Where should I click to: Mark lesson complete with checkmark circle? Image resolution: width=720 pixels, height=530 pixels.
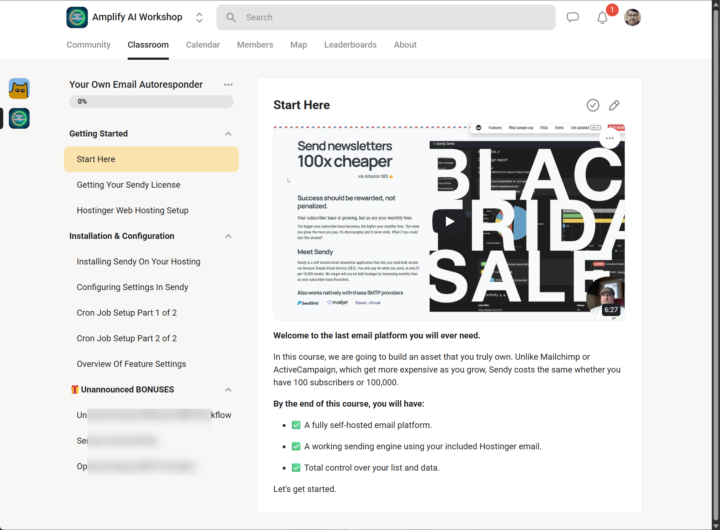(593, 105)
